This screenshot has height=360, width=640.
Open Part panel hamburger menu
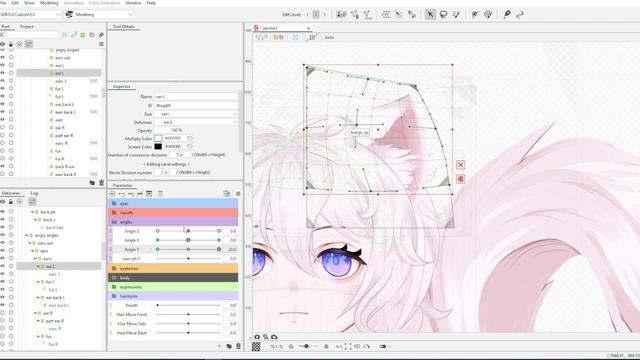tap(101, 44)
